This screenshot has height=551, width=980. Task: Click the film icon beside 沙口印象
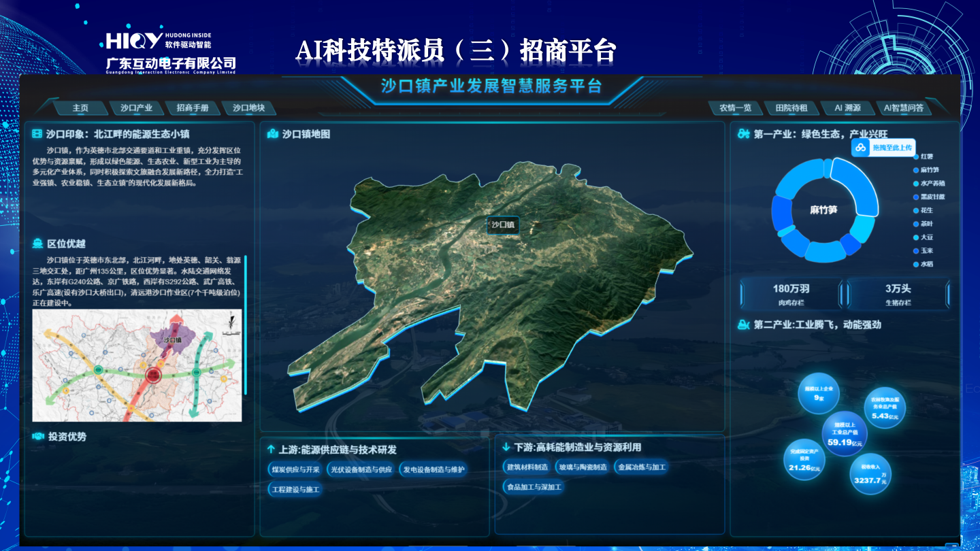point(37,134)
